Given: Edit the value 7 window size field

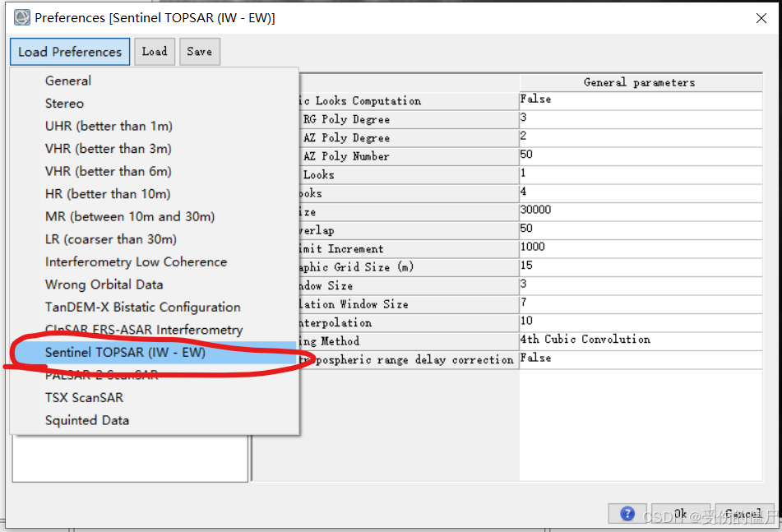Looking at the screenshot, I should (641, 303).
